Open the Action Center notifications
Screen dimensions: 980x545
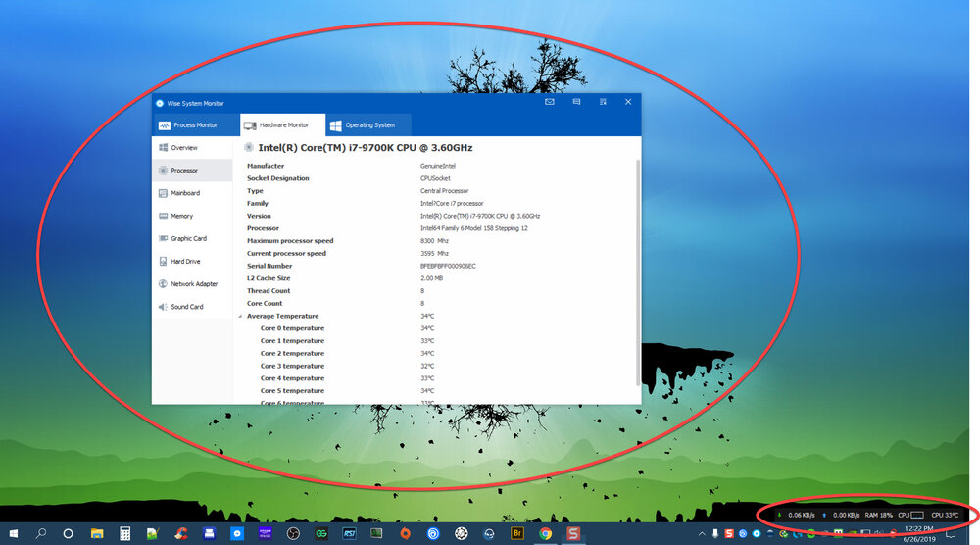coord(951,534)
